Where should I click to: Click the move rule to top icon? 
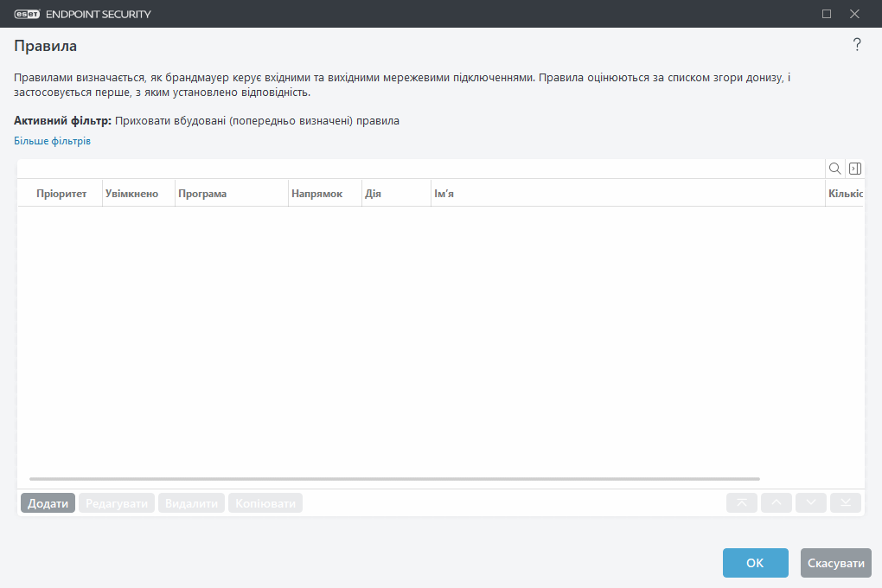pos(741,502)
